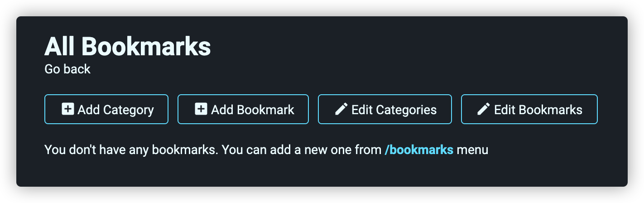
Task: Open the Add Bookmark form
Action: [243, 109]
